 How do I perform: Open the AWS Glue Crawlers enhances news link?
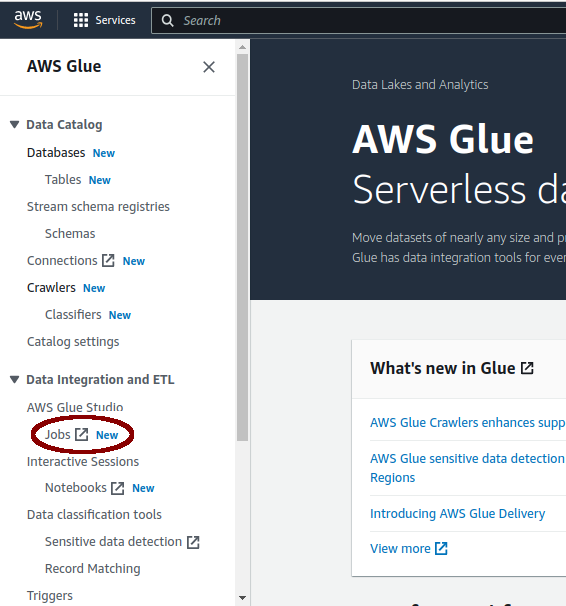pyautogui.click(x=468, y=422)
